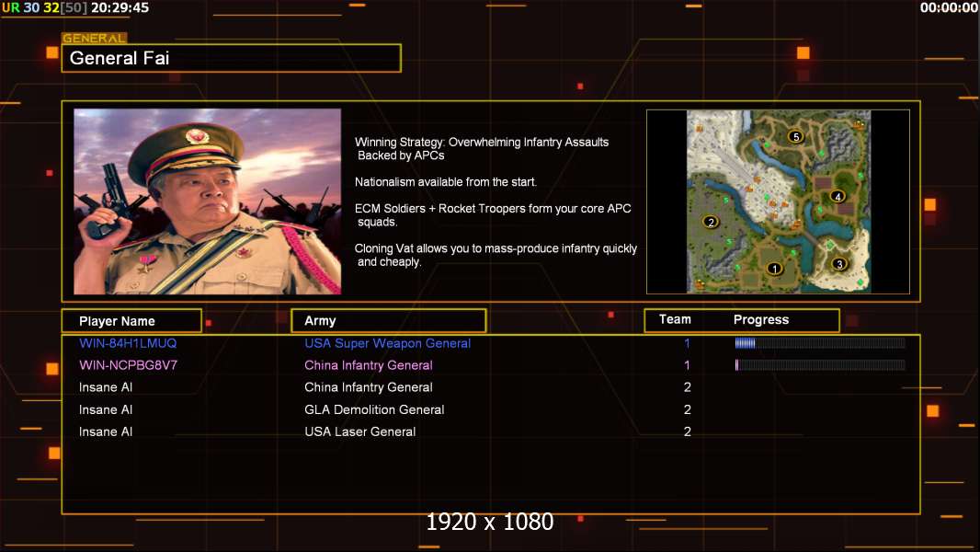The image size is (980, 552).
Task: Click start position marker 1 on map
Action: (774, 269)
